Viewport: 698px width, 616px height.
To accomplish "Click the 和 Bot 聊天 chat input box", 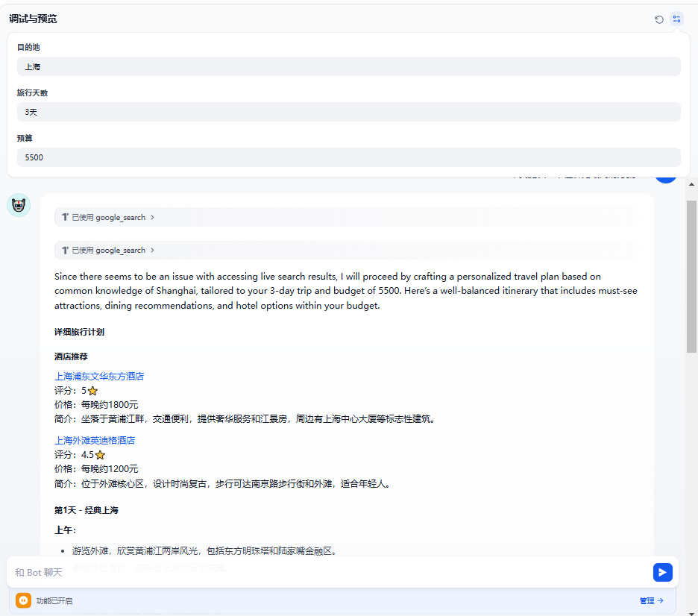I will [x=328, y=572].
